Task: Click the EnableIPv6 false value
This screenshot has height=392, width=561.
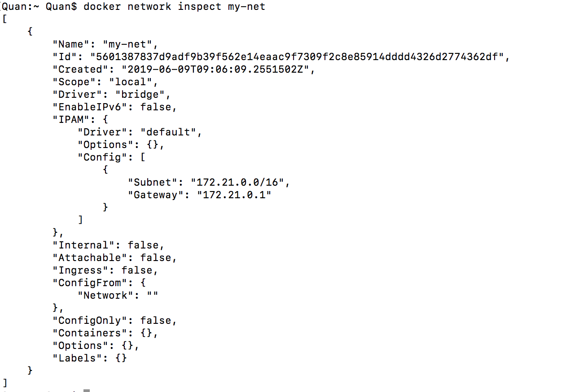Action: [156, 107]
